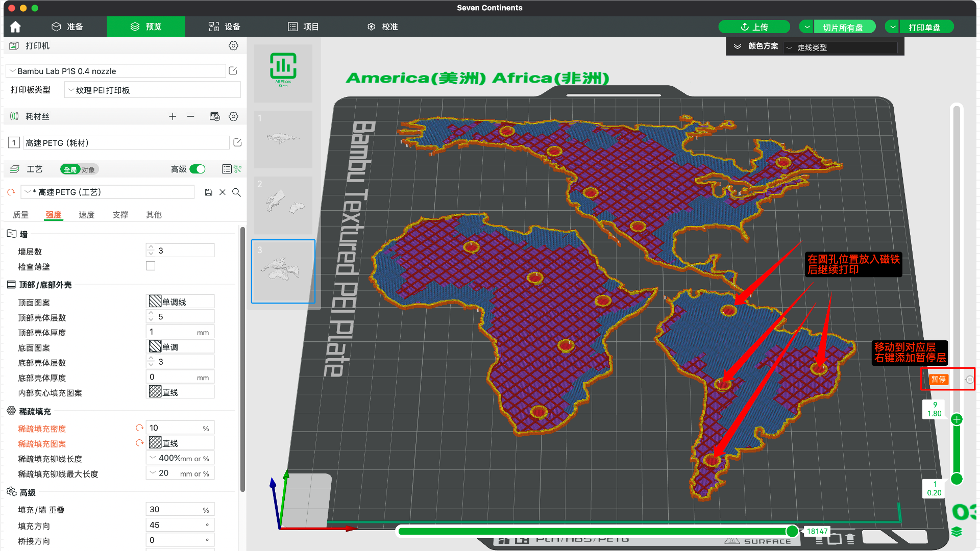Edit the 高速 PETG filament preset

[237, 142]
